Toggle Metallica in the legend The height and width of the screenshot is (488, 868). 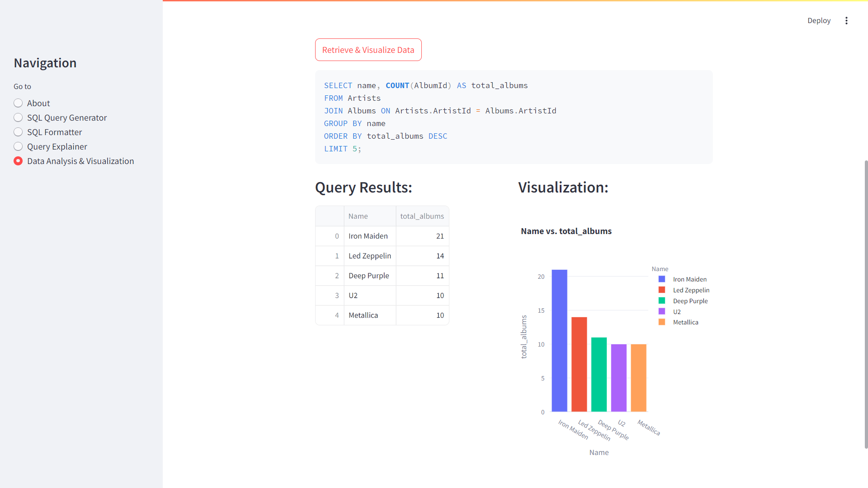[685, 322]
